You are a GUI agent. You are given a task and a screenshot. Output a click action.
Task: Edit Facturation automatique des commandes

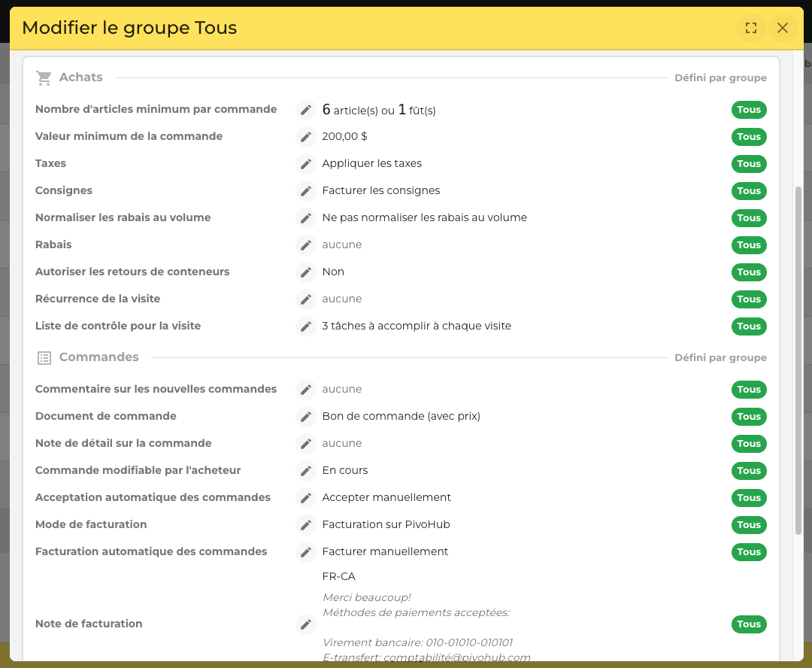click(x=305, y=551)
